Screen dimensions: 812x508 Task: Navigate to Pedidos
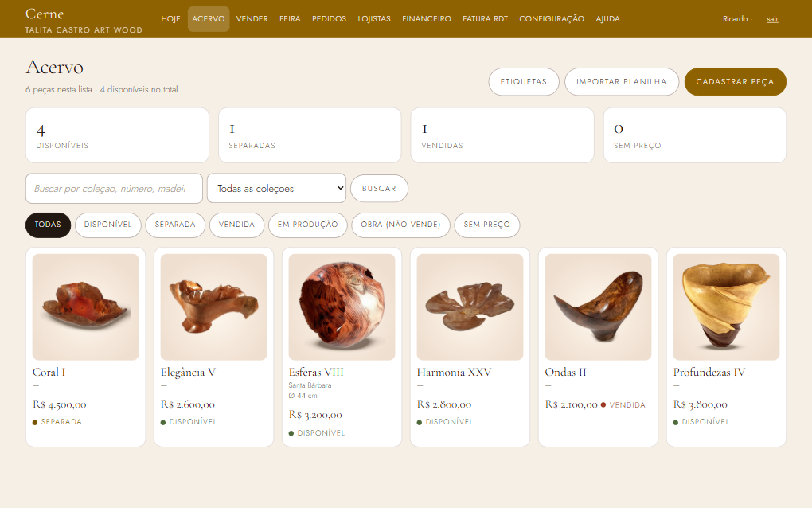pos(329,19)
